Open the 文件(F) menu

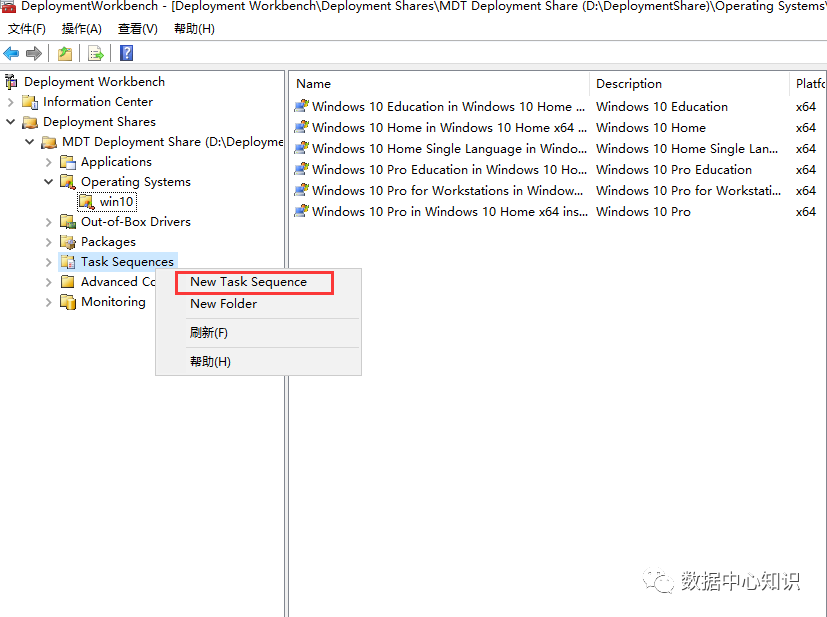click(26, 29)
